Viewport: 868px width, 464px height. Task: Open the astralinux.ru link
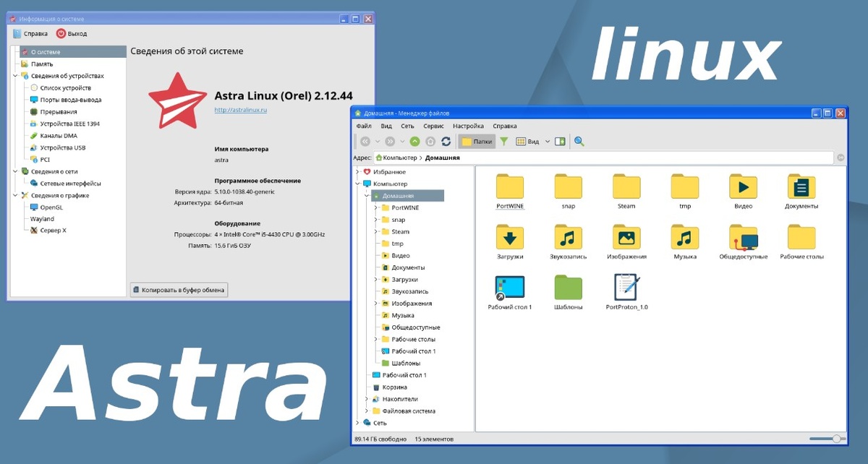point(241,110)
